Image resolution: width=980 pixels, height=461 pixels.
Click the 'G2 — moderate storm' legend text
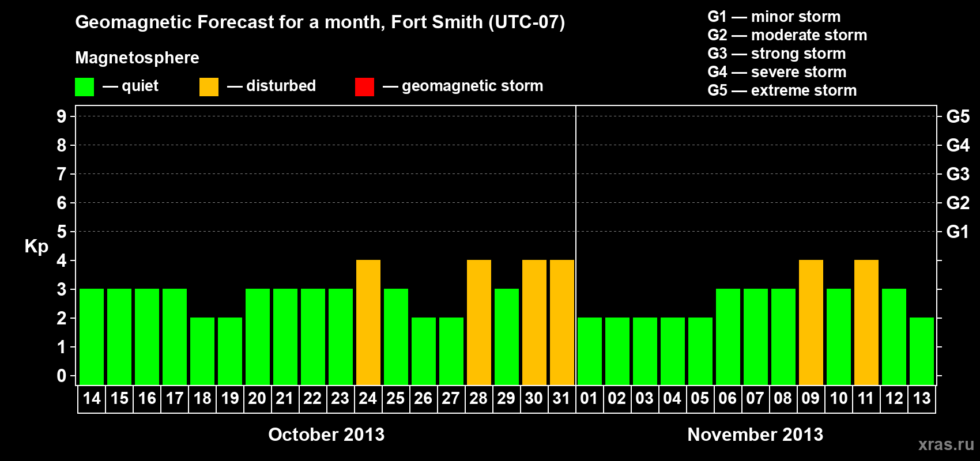pyautogui.click(x=787, y=35)
